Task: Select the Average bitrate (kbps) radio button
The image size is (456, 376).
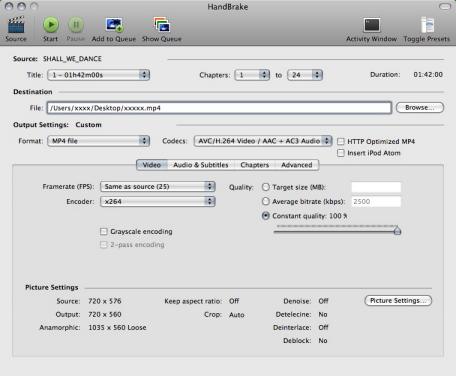Action: [266, 201]
